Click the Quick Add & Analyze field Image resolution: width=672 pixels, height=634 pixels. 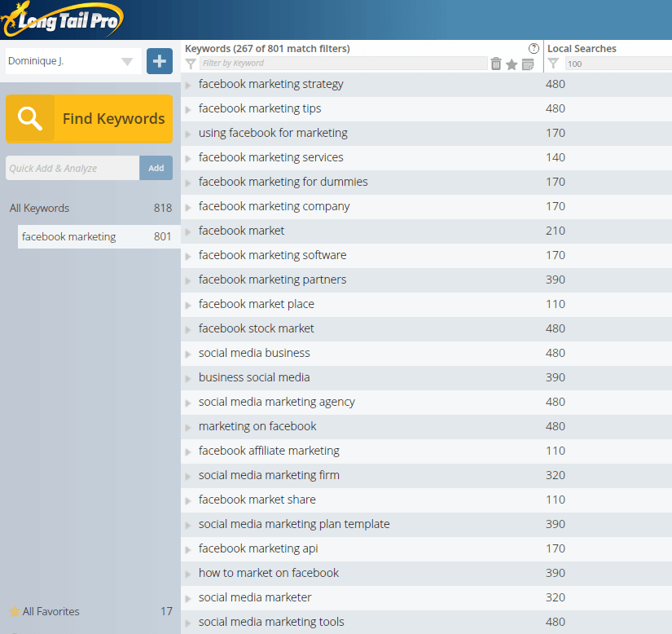tap(72, 168)
